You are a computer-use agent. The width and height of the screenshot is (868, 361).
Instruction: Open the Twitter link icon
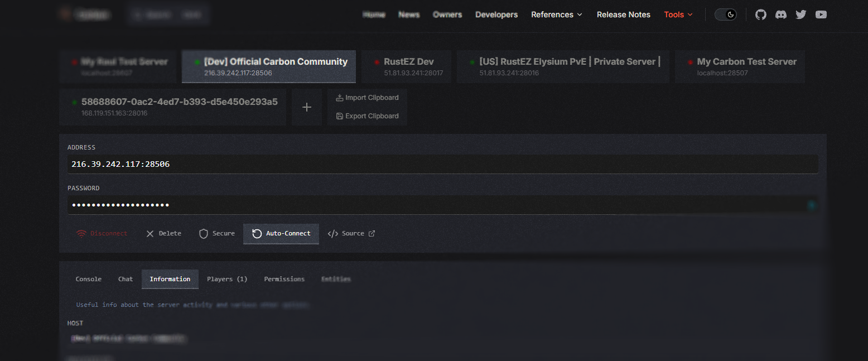801,15
